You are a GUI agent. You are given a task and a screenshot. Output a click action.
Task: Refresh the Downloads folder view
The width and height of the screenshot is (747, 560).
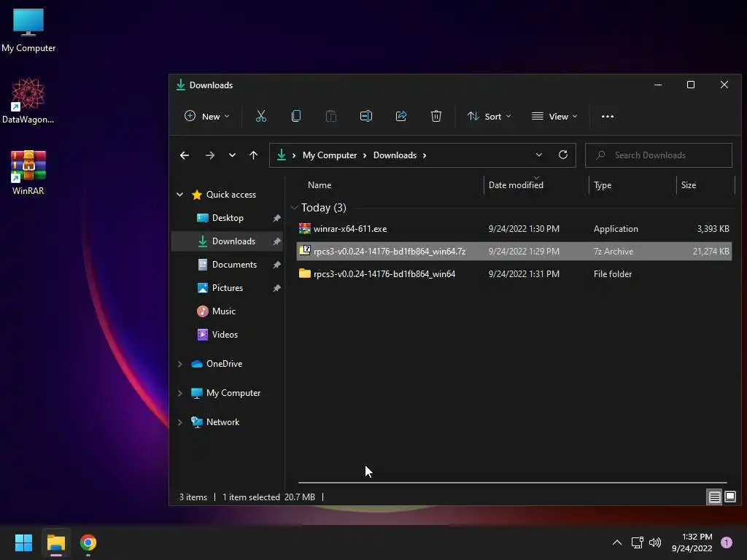click(x=563, y=155)
